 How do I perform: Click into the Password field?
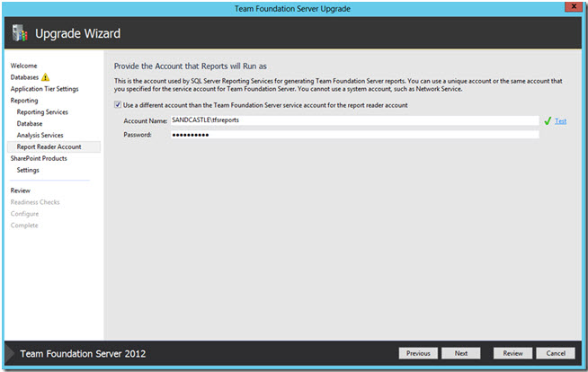(x=355, y=135)
